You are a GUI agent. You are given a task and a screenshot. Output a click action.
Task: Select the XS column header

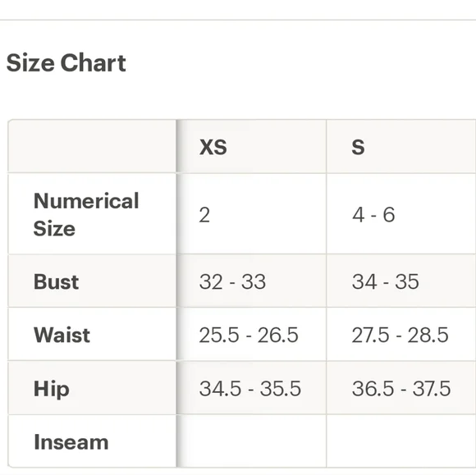coord(213,147)
